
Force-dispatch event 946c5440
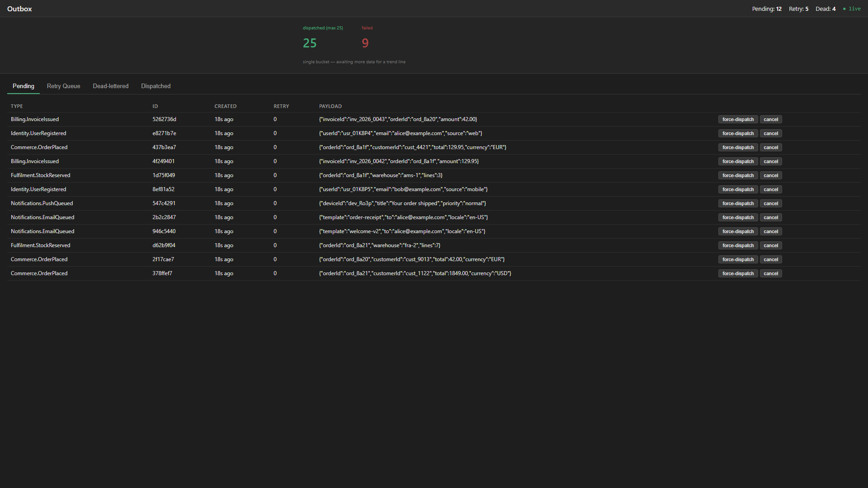click(738, 231)
